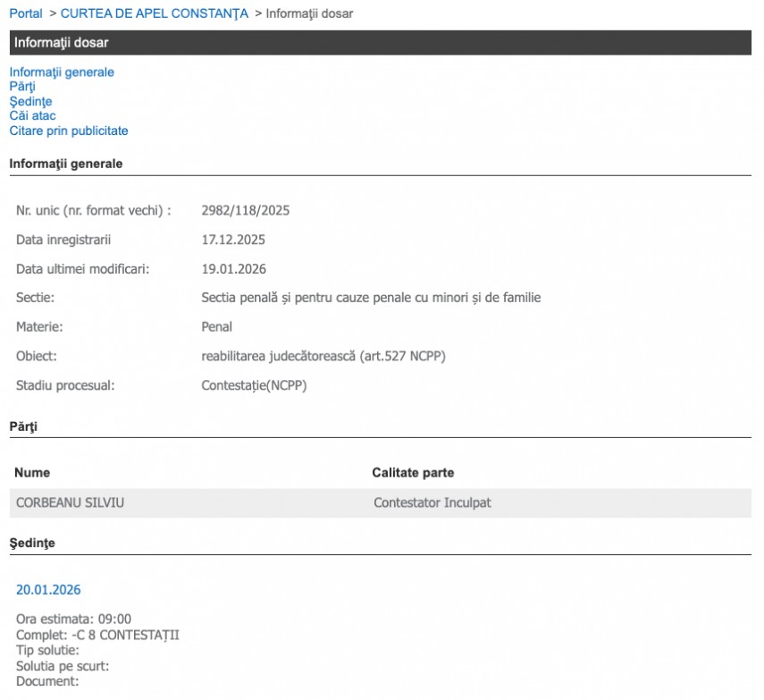The height and width of the screenshot is (700, 764).
Task: Open the Căi atac link
Action: 32,116
